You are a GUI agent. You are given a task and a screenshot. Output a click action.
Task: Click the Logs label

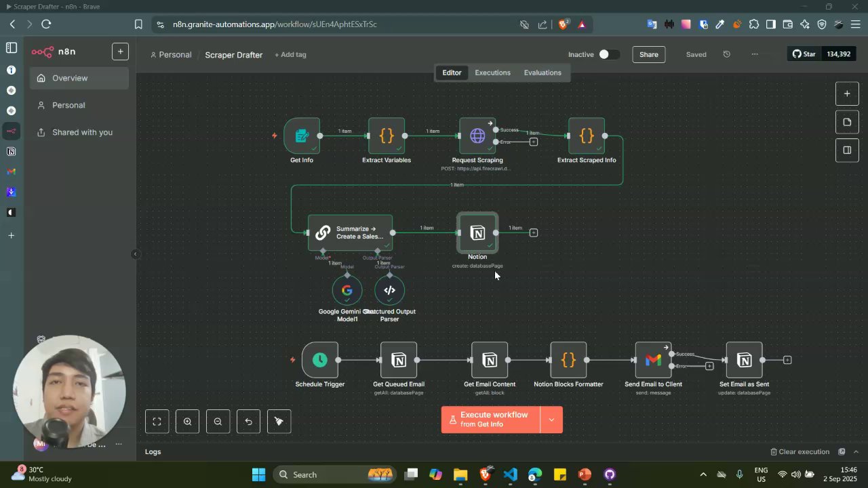[x=153, y=452]
